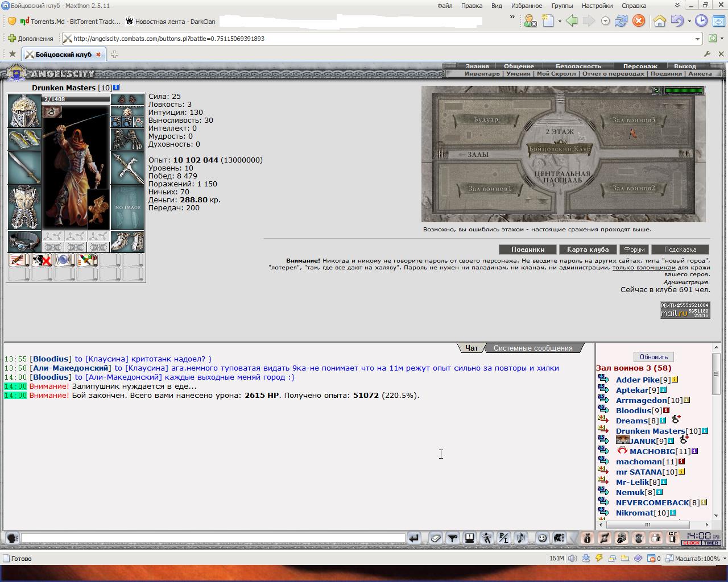728x582 pixels.
Task: Click the address bar URL field
Action: click(381, 39)
